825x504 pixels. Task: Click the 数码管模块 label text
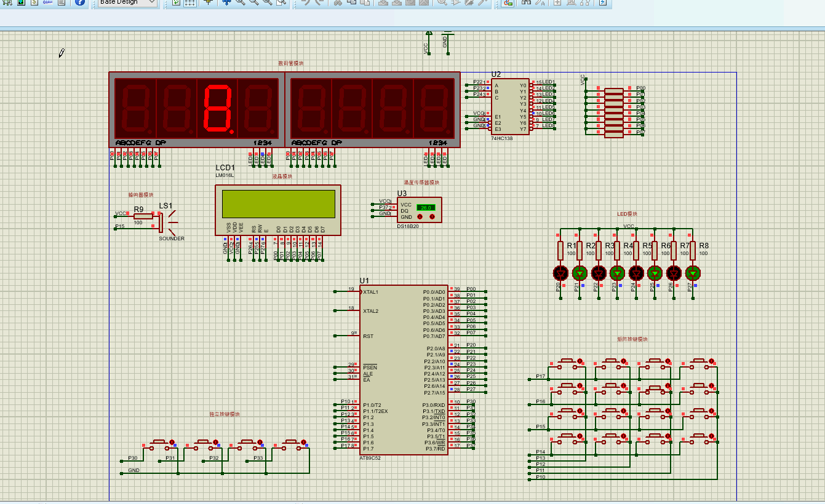pyautogui.click(x=291, y=63)
